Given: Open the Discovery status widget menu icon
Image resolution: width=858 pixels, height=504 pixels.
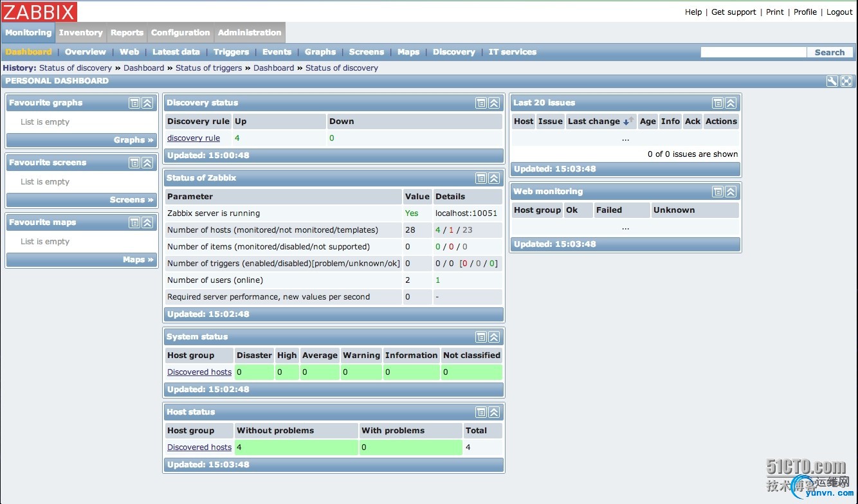Looking at the screenshot, I should coord(481,103).
